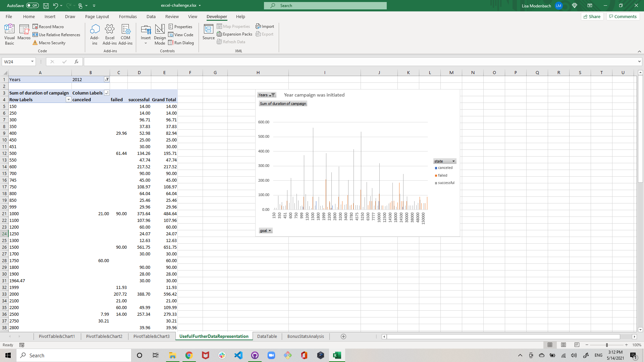
Task: Toggle Use Relative References recording
Action: [x=57, y=35]
